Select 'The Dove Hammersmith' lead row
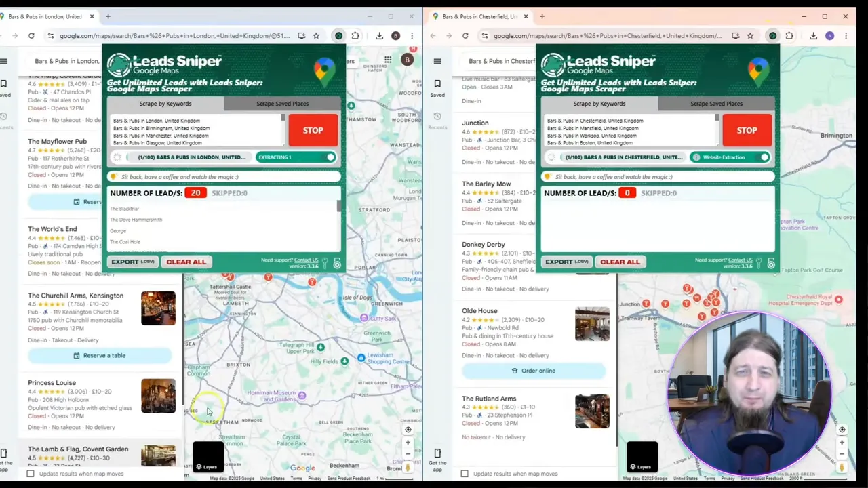The height and width of the screenshot is (488, 868). tap(136, 220)
